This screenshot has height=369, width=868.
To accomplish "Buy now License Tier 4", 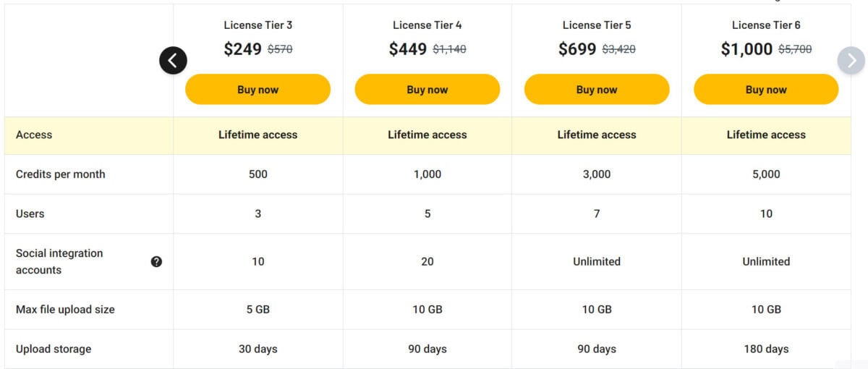I will 427,90.
